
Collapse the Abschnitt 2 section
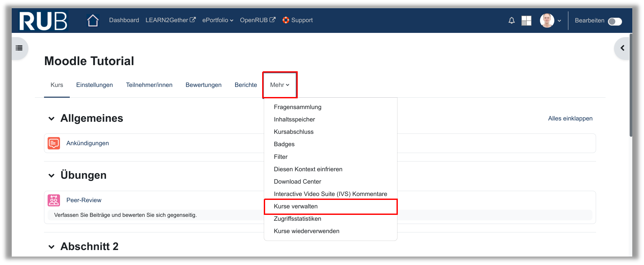pos(52,247)
